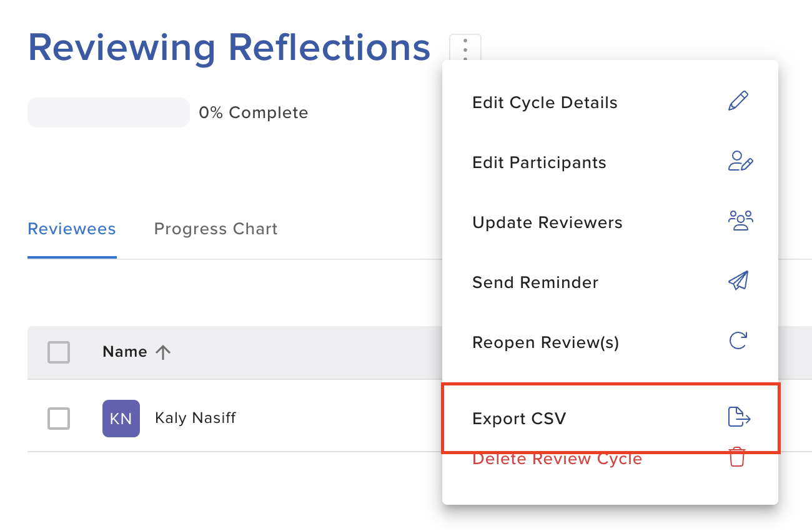The image size is (812, 531).
Task: Select Send Reminder menu entry
Action: point(535,282)
